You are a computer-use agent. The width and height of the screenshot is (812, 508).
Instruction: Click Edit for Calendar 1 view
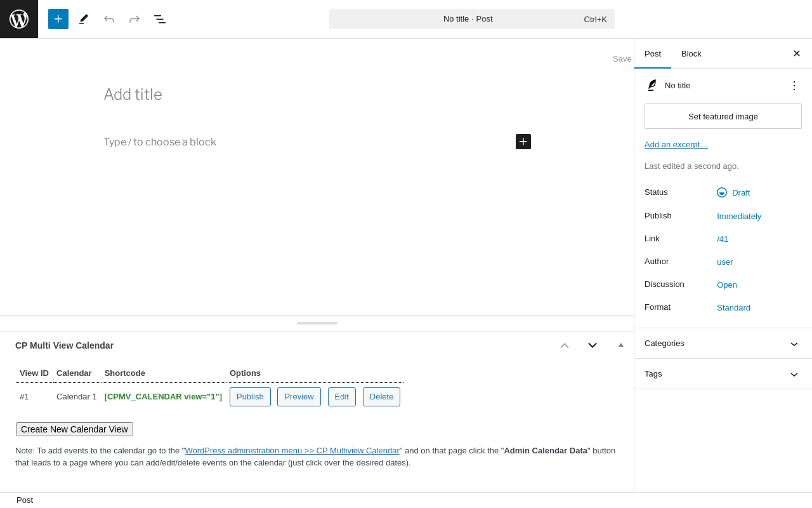click(342, 397)
